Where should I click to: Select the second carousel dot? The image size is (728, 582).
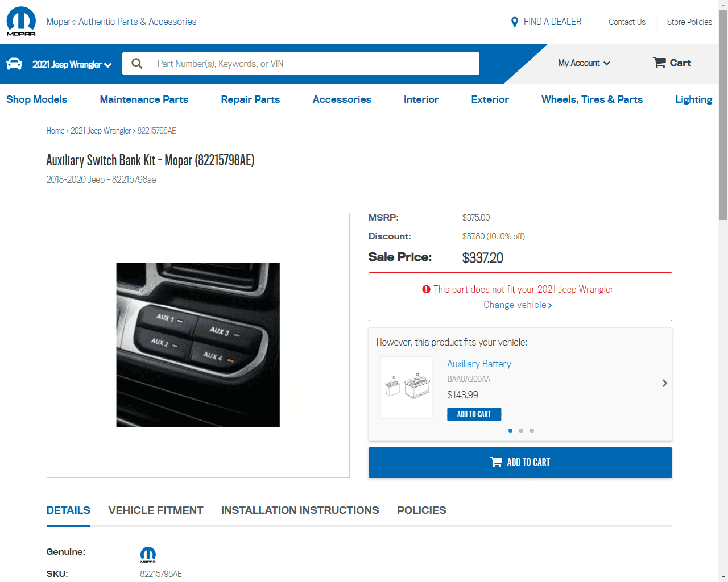tap(521, 430)
